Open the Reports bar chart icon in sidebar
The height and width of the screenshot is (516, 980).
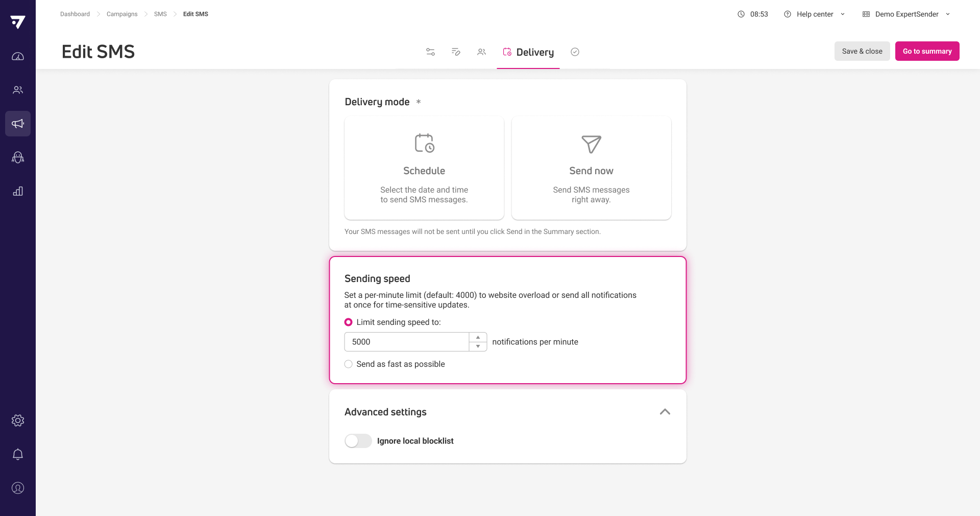coord(18,191)
